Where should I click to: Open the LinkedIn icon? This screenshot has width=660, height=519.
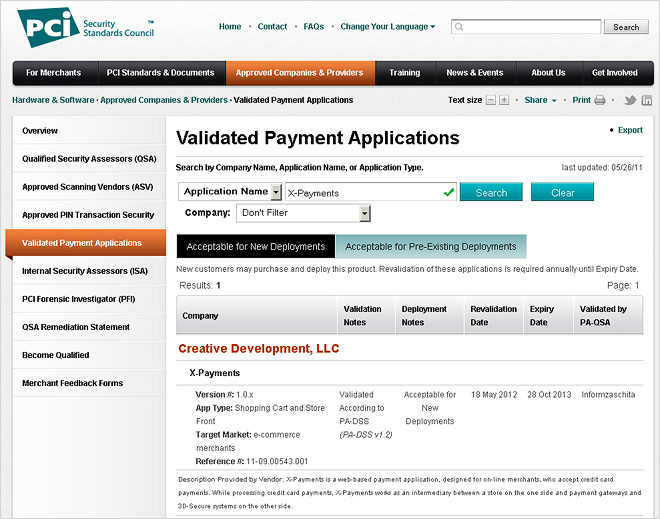click(647, 100)
